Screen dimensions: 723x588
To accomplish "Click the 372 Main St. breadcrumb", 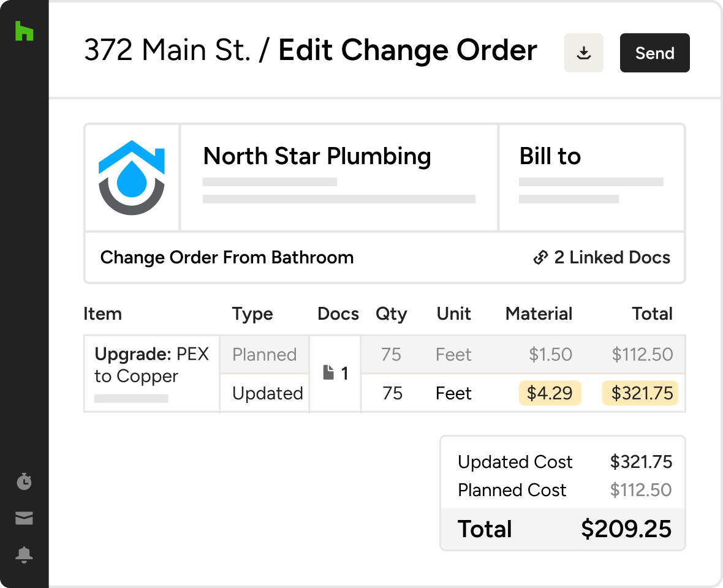I will click(167, 51).
